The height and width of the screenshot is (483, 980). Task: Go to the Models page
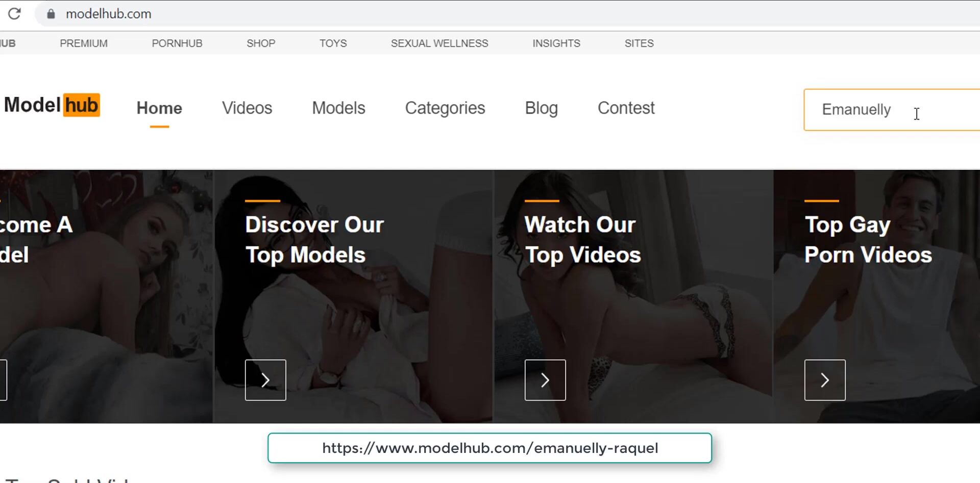click(338, 108)
